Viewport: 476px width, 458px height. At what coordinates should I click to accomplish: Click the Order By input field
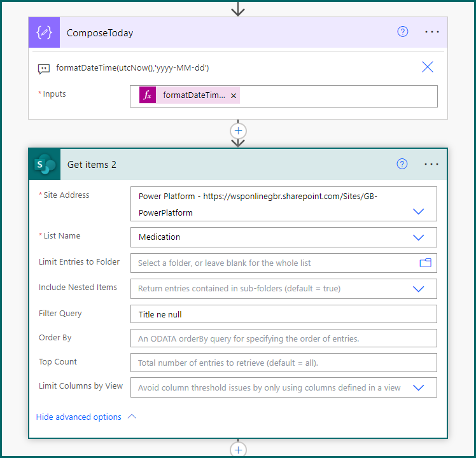[x=284, y=338]
